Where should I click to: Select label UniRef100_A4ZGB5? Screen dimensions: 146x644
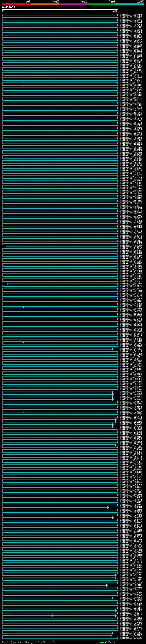pos(131,366)
